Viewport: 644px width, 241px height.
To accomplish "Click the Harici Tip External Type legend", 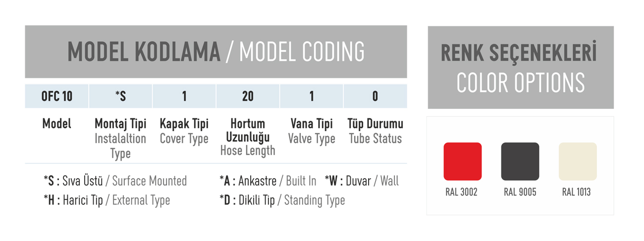I will [107, 200].
